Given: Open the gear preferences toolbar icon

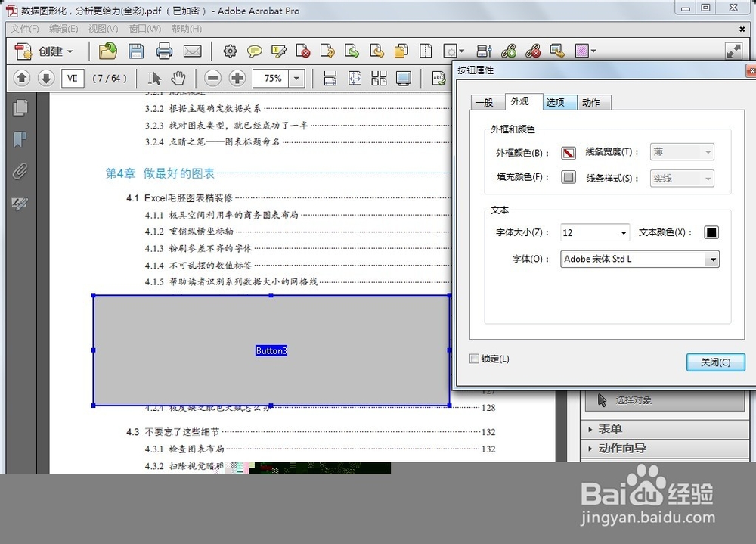Looking at the screenshot, I should [x=230, y=51].
